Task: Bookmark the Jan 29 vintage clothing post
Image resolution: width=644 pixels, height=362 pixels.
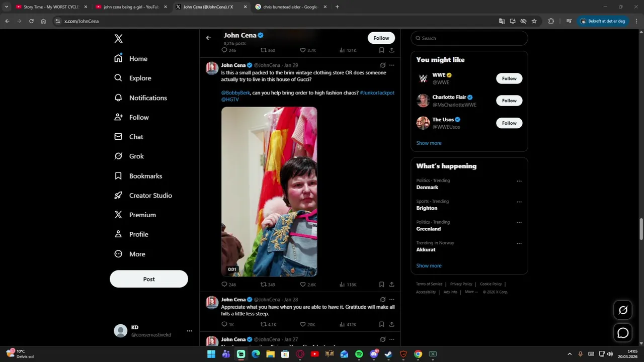Action: tap(381, 285)
